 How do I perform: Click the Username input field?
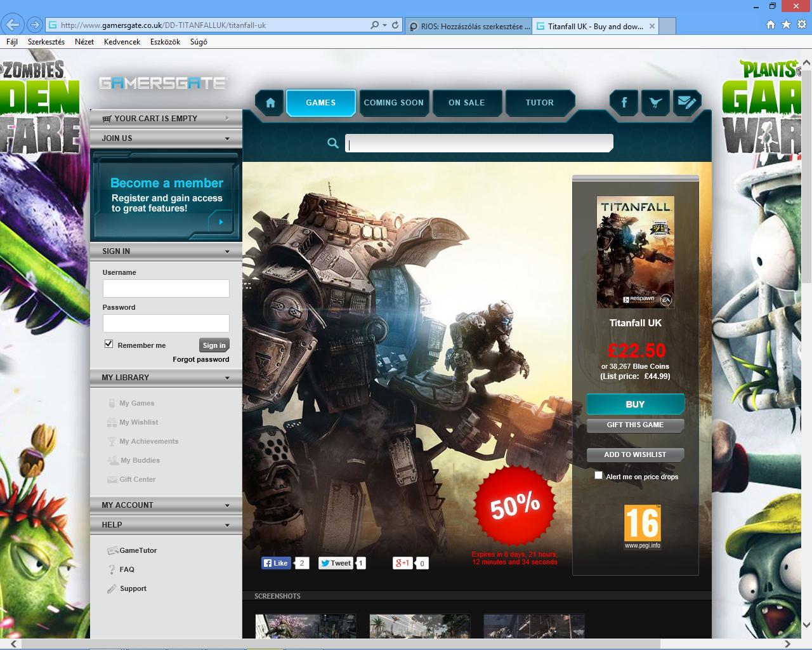[x=166, y=289]
